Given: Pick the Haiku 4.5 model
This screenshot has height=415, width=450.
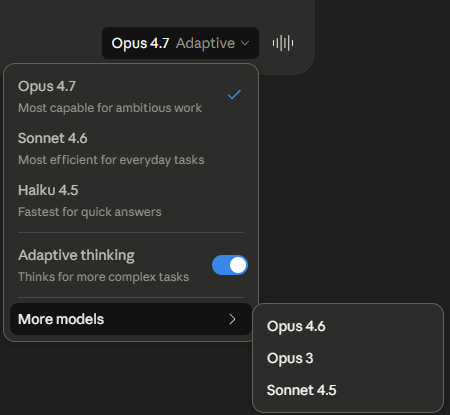Looking at the screenshot, I should pyautogui.click(x=131, y=201).
